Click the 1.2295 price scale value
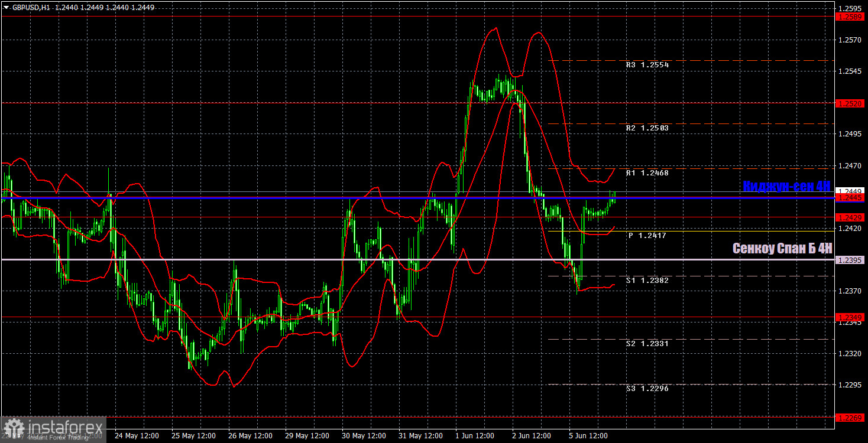Image resolution: width=868 pixels, height=443 pixels. [849, 385]
